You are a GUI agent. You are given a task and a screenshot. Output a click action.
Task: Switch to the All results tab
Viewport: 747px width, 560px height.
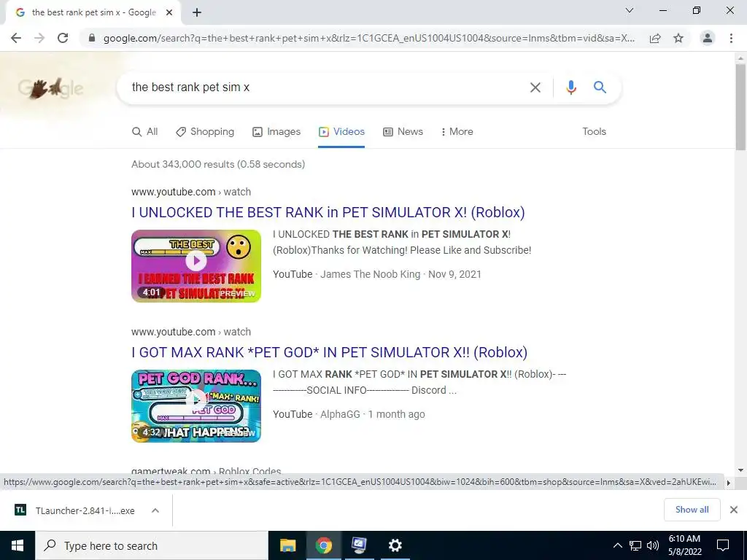pos(145,132)
